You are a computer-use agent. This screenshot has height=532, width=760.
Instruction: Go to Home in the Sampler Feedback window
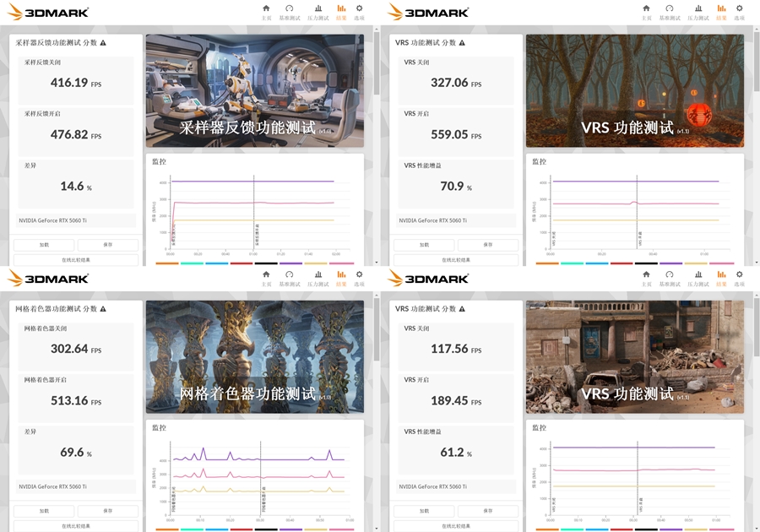pos(266,12)
